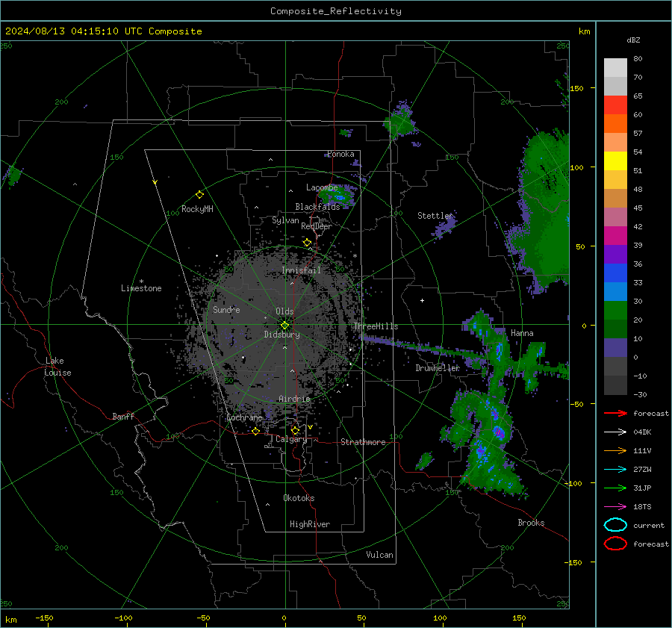The height and width of the screenshot is (628, 672).
Task: Click the red forecast ellipse icon
Action: (x=615, y=544)
